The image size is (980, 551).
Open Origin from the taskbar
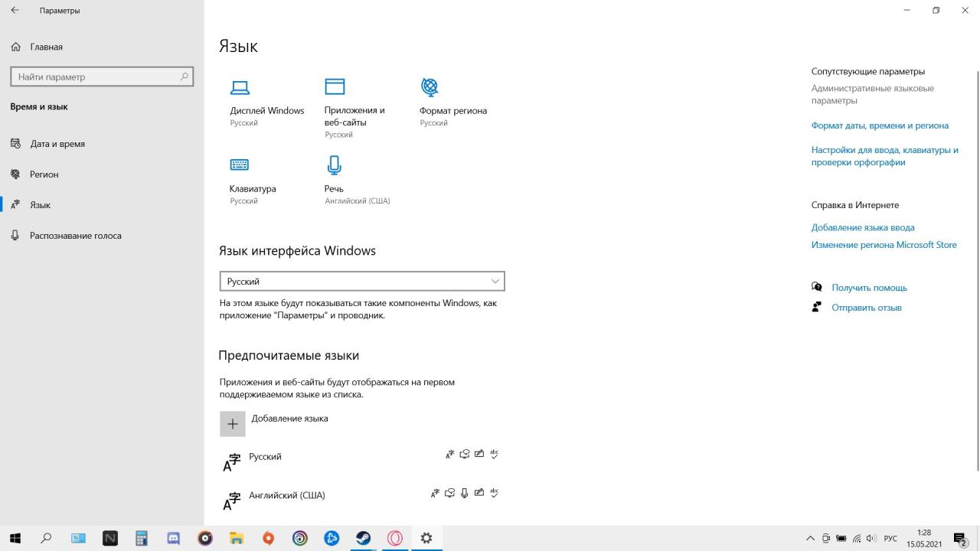click(x=268, y=538)
